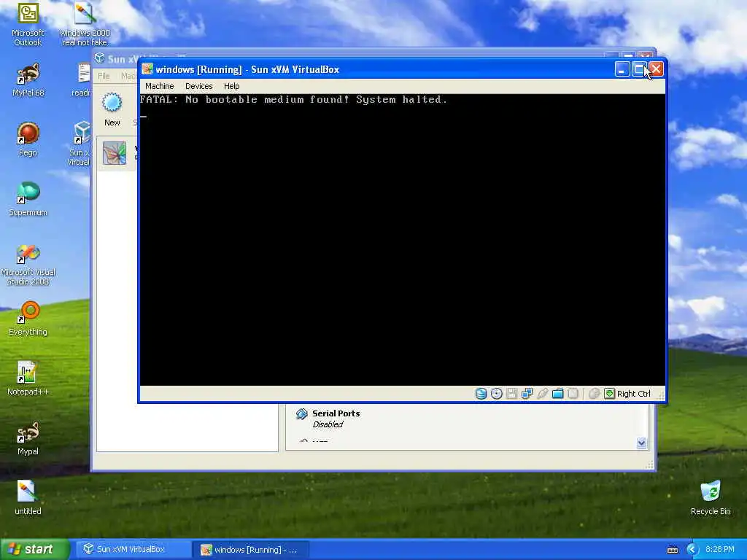Maximize the windows [Running] VM window
Image resolution: width=747 pixels, height=560 pixels.
point(639,69)
